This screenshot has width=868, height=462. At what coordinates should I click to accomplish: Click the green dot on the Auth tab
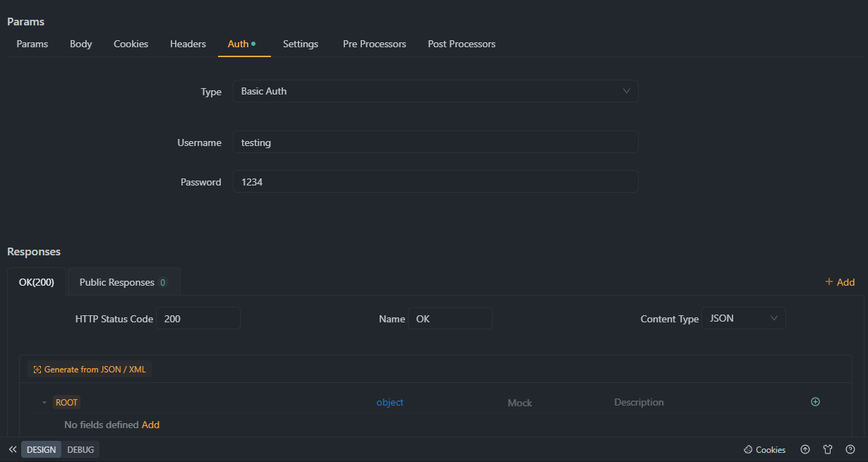254,42
